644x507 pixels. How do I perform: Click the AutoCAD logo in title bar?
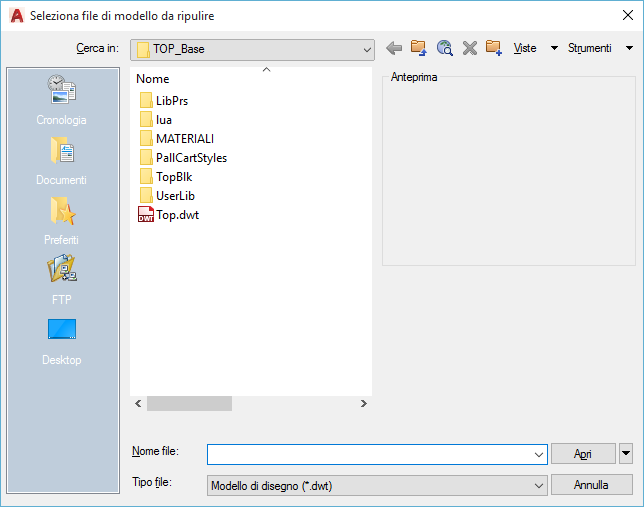(17, 16)
